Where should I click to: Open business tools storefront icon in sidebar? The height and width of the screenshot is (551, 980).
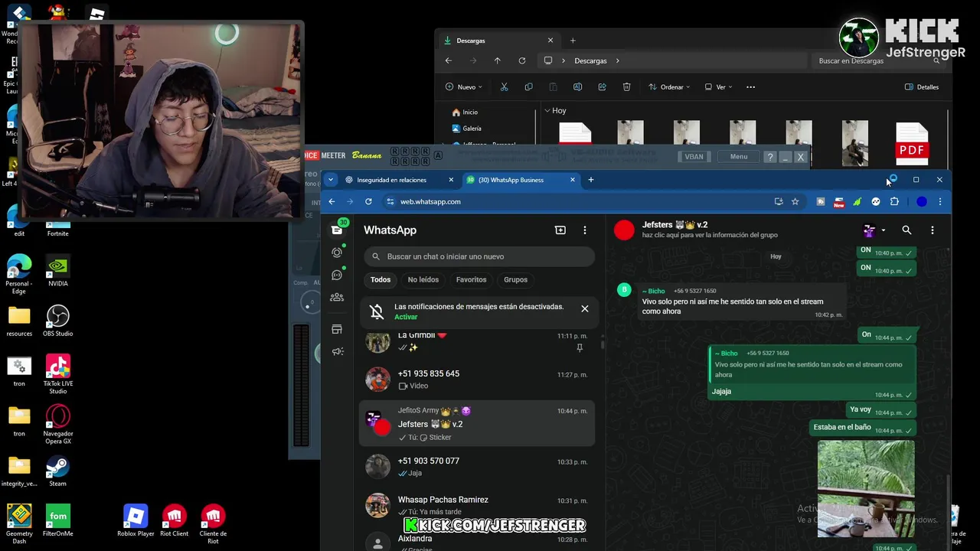337,329
